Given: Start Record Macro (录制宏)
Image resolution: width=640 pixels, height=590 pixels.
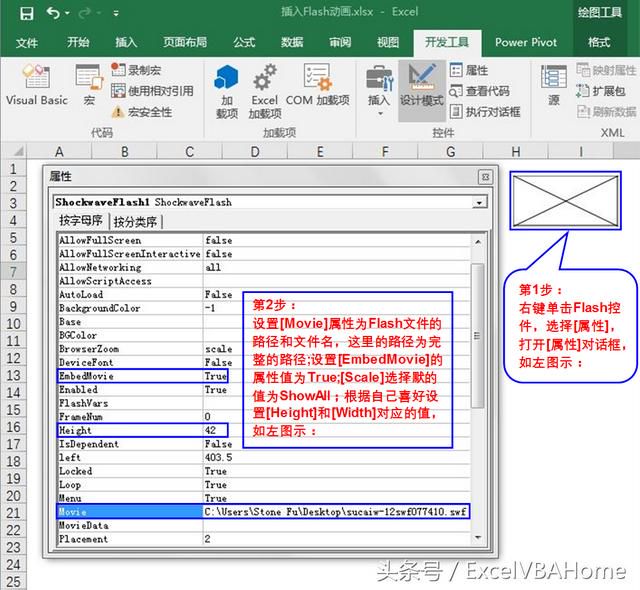Looking at the screenshot, I should coord(136,70).
